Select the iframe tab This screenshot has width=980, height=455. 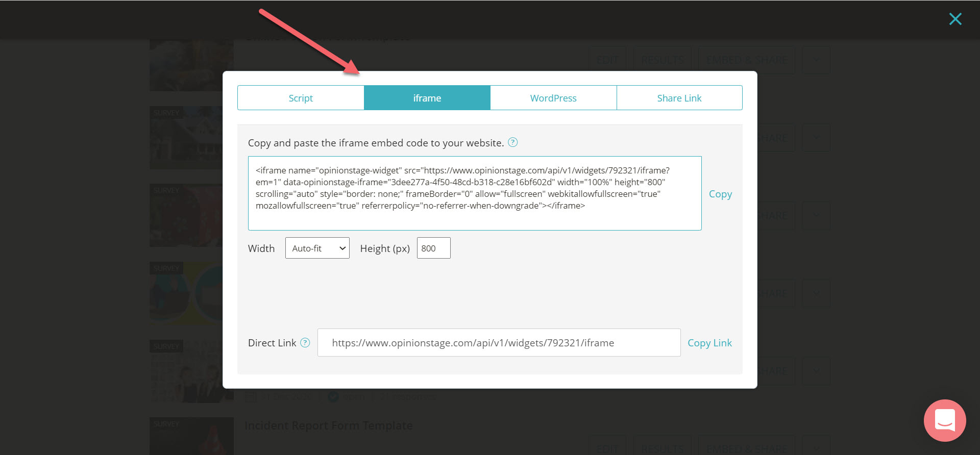click(x=427, y=98)
